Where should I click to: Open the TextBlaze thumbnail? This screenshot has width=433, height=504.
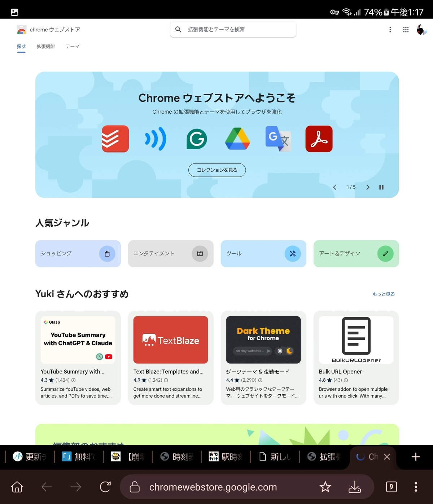pyautogui.click(x=171, y=340)
